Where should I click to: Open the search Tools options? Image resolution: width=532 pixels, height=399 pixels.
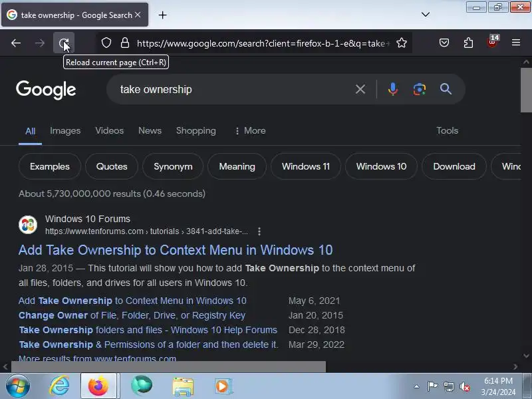coord(447,130)
